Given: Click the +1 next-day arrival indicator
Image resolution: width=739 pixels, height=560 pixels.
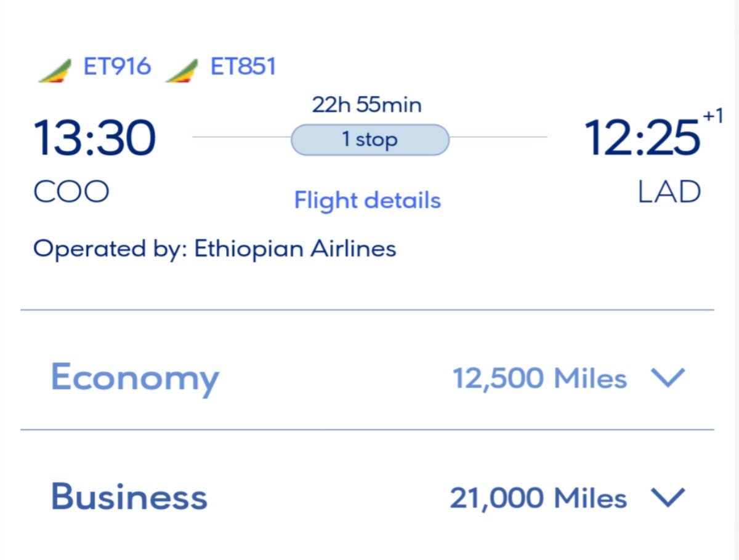Looking at the screenshot, I should (x=713, y=117).
